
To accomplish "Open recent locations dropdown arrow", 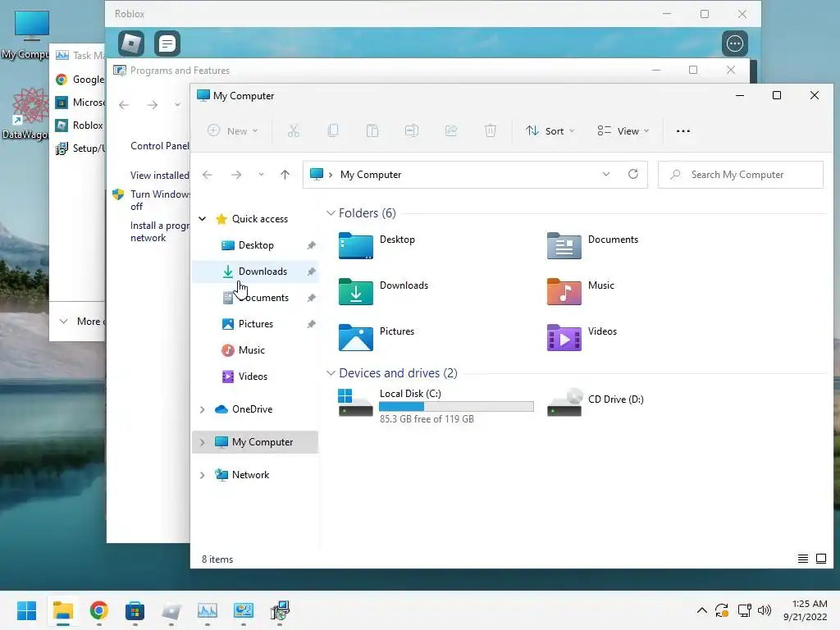I will pyautogui.click(x=261, y=175).
